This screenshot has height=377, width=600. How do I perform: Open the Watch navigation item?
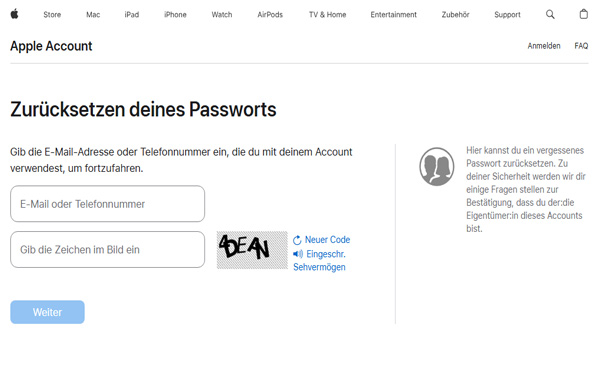point(222,15)
